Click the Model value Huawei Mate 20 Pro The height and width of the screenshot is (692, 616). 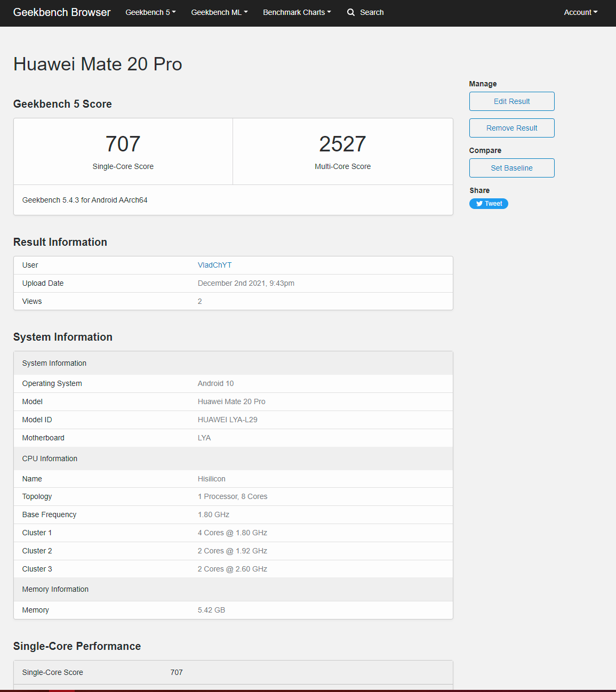point(231,401)
